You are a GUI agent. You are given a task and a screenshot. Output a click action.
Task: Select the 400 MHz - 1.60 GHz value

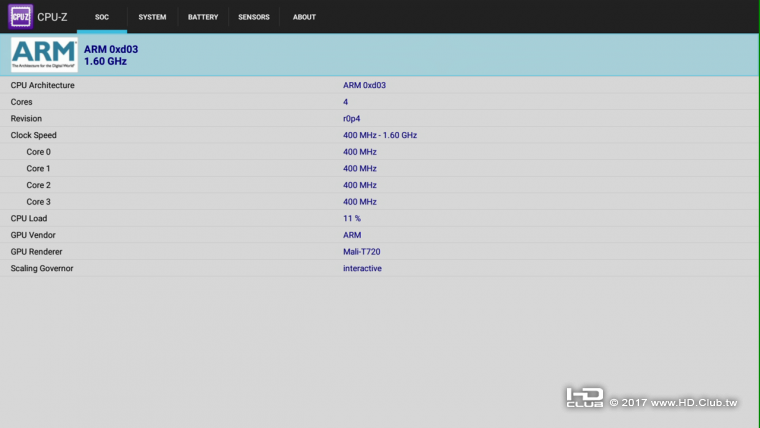(380, 135)
